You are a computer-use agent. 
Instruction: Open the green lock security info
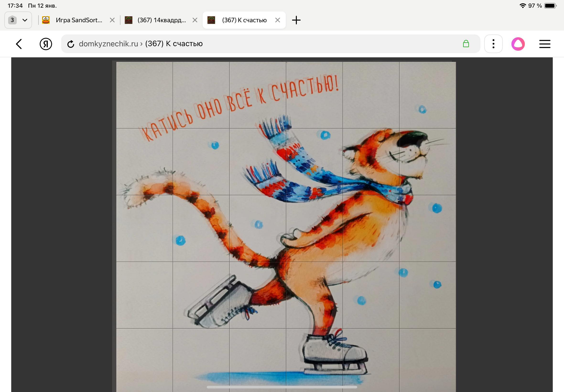(466, 44)
